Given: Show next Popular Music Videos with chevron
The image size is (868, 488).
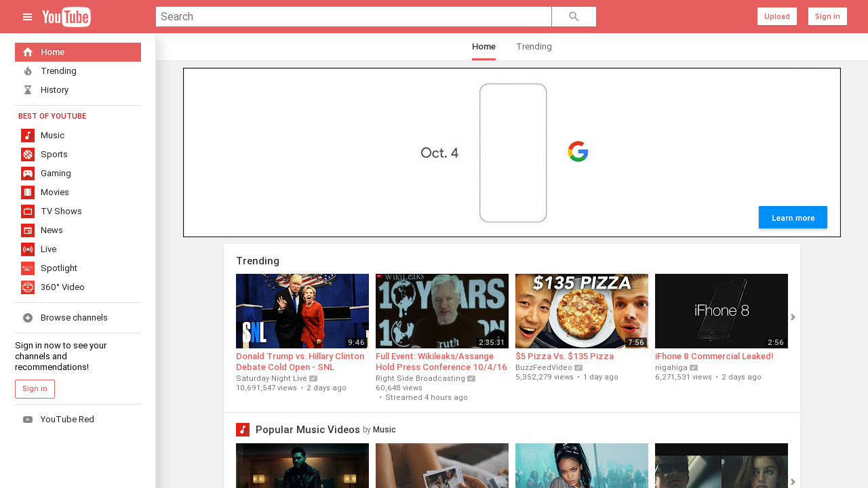Looking at the screenshot, I should tap(793, 482).
